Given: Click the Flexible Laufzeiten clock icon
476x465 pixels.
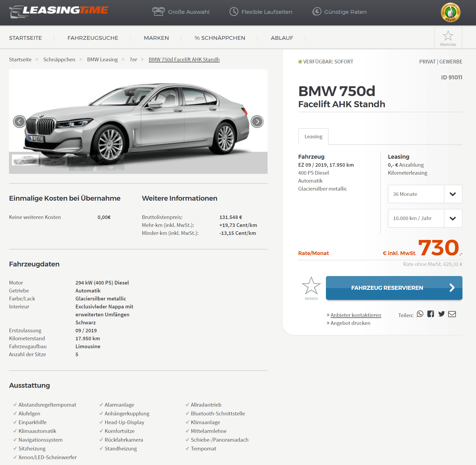Looking at the screenshot, I should coord(234,12).
